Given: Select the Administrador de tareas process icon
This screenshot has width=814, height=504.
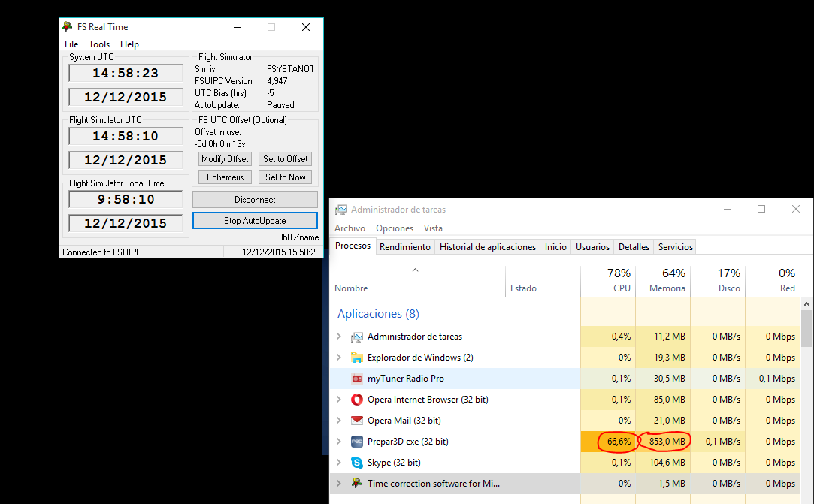Looking at the screenshot, I should point(357,337).
